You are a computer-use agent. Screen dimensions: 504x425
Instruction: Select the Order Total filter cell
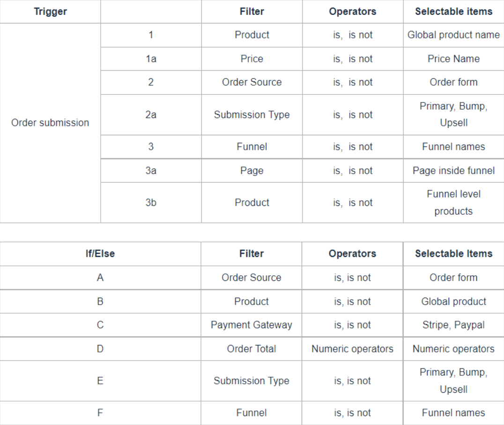[252, 349]
